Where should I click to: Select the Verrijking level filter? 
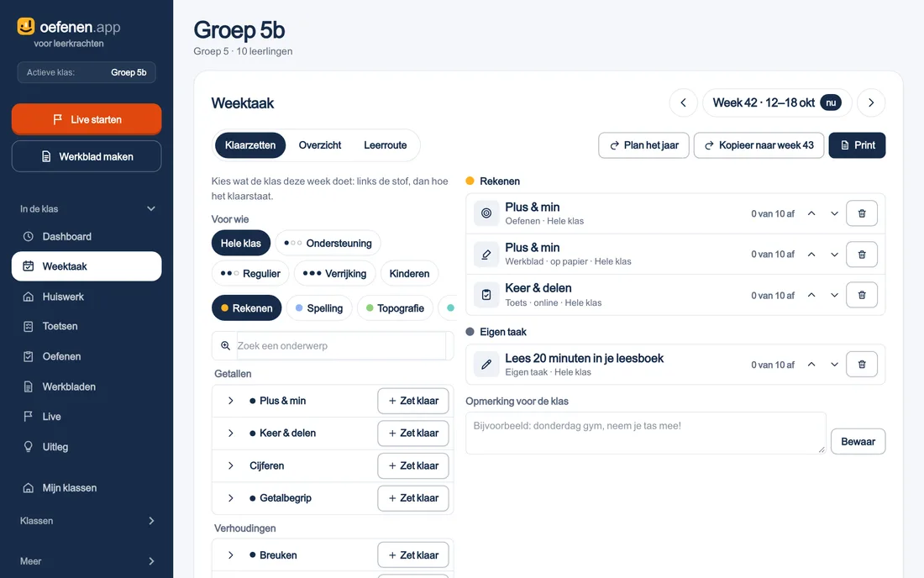334,273
